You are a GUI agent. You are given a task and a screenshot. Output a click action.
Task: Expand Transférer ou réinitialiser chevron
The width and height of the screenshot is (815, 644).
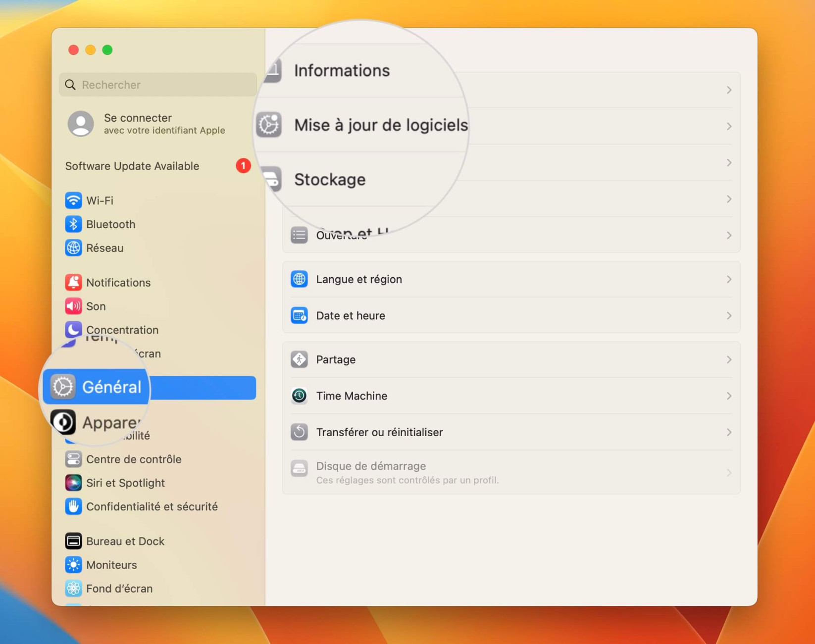click(729, 432)
